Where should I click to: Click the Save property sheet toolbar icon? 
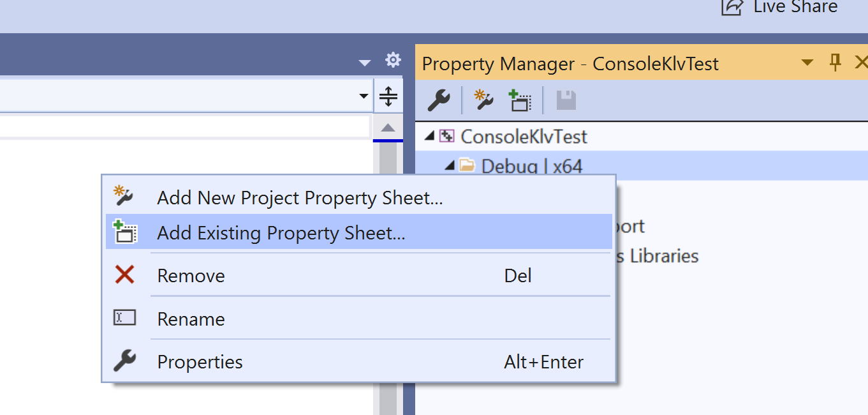click(x=565, y=100)
